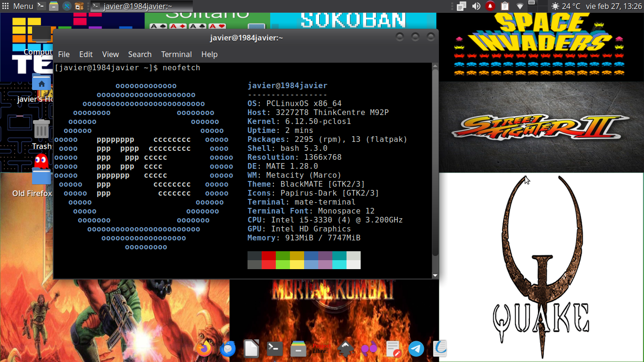Viewport: 644px width, 362px height.
Task: Click the date and time clock
Action: (614, 6)
